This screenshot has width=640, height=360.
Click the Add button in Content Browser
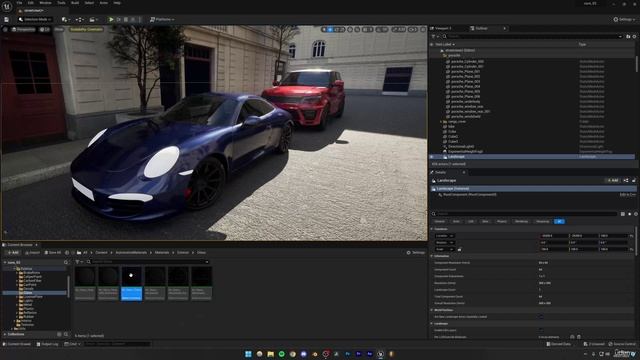pyautogui.click(x=13, y=253)
